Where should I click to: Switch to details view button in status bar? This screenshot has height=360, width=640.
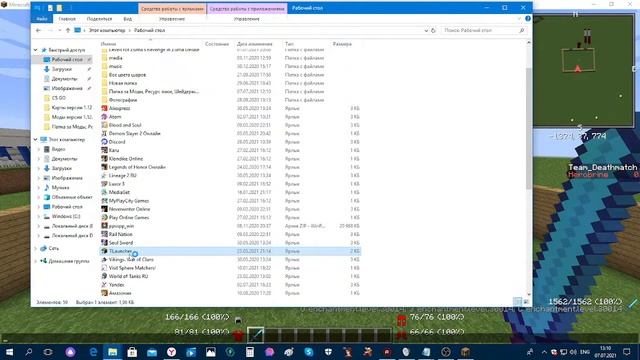click(x=517, y=302)
